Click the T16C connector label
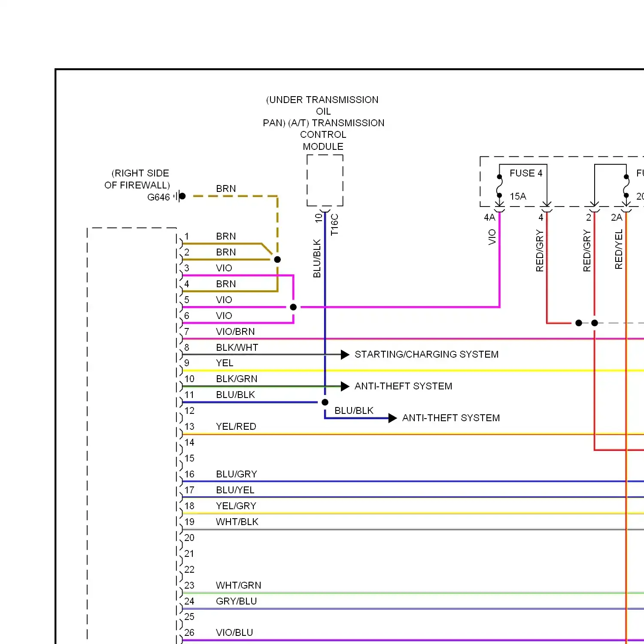This screenshot has width=644, height=644. 334,225
